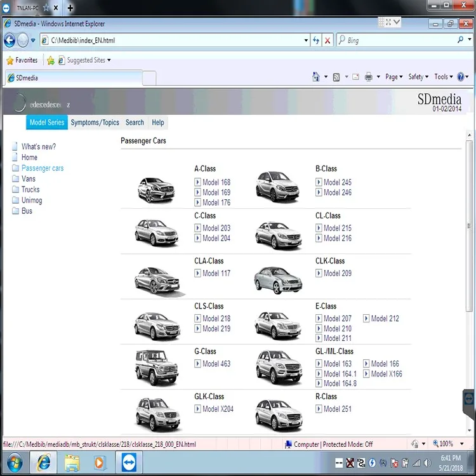
Task: Open the Model 251 R-Class link
Action: [337, 409]
